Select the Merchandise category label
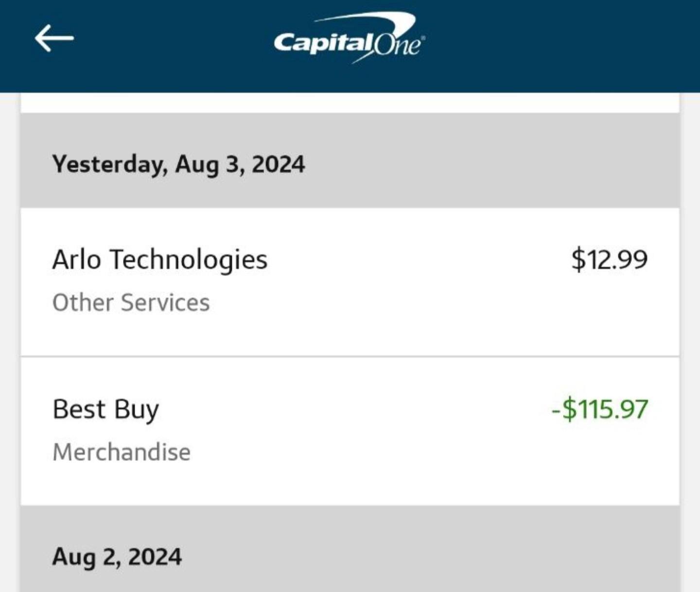The height and width of the screenshot is (592, 700). pyautogui.click(x=122, y=452)
